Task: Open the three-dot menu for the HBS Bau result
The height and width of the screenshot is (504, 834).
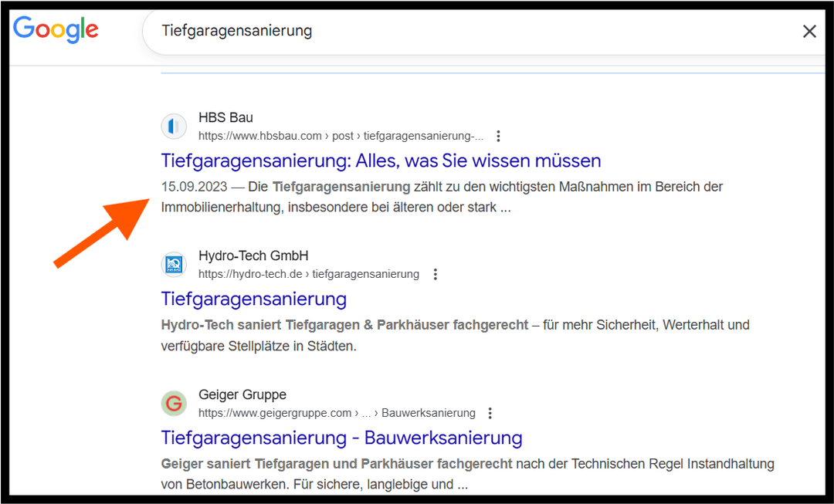Action: pos(498,135)
